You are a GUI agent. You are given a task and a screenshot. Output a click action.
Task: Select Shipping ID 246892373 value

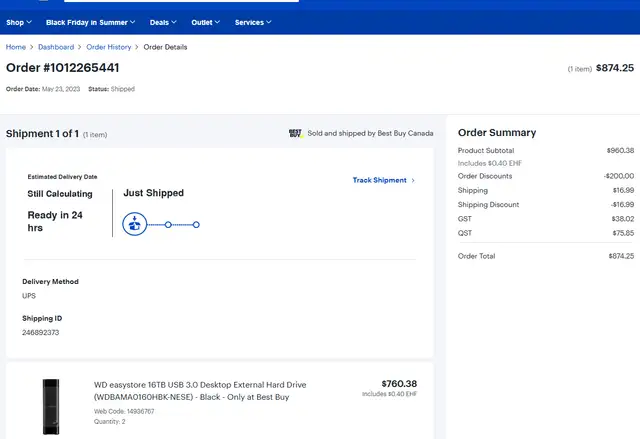[x=40, y=333]
